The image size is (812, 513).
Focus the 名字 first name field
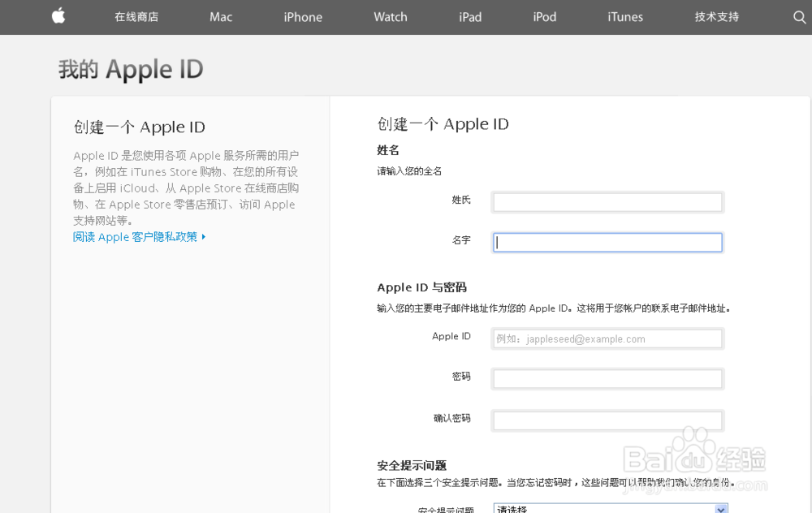[607, 242]
